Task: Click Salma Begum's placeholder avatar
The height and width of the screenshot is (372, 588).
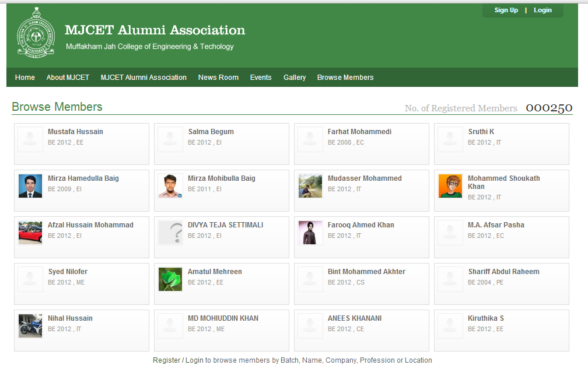Action: [170, 139]
